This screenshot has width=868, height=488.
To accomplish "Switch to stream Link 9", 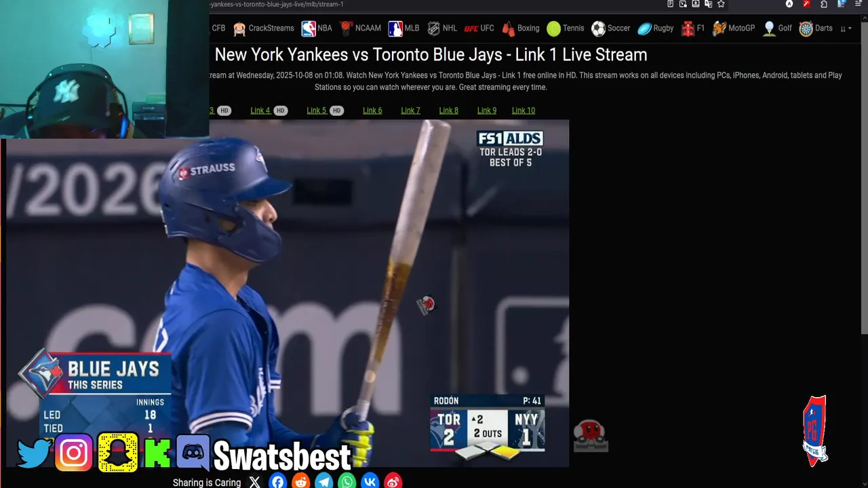I will (486, 110).
